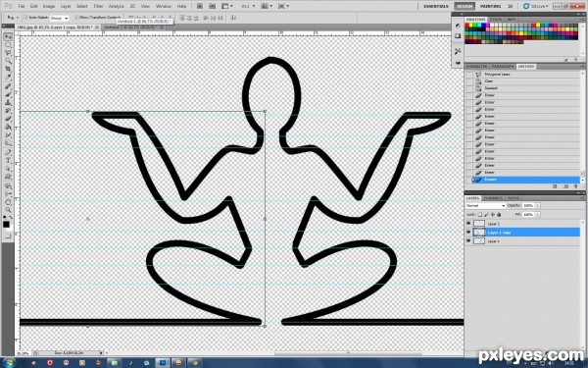The height and width of the screenshot is (368, 588).
Task: Open the CS Live dropdown
Action: [x=536, y=7]
